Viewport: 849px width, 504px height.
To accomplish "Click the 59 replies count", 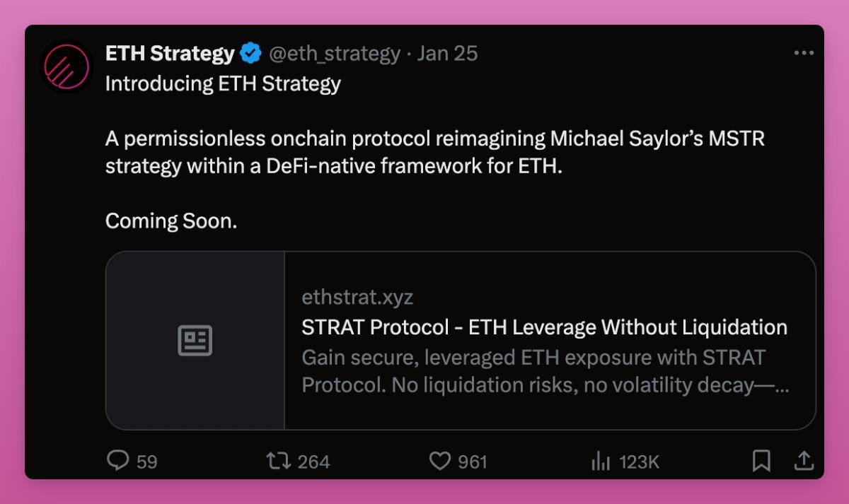I will click(x=147, y=462).
